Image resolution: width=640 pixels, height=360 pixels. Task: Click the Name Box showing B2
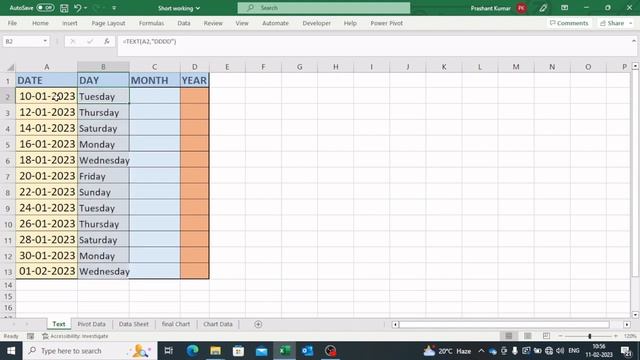tap(22, 41)
